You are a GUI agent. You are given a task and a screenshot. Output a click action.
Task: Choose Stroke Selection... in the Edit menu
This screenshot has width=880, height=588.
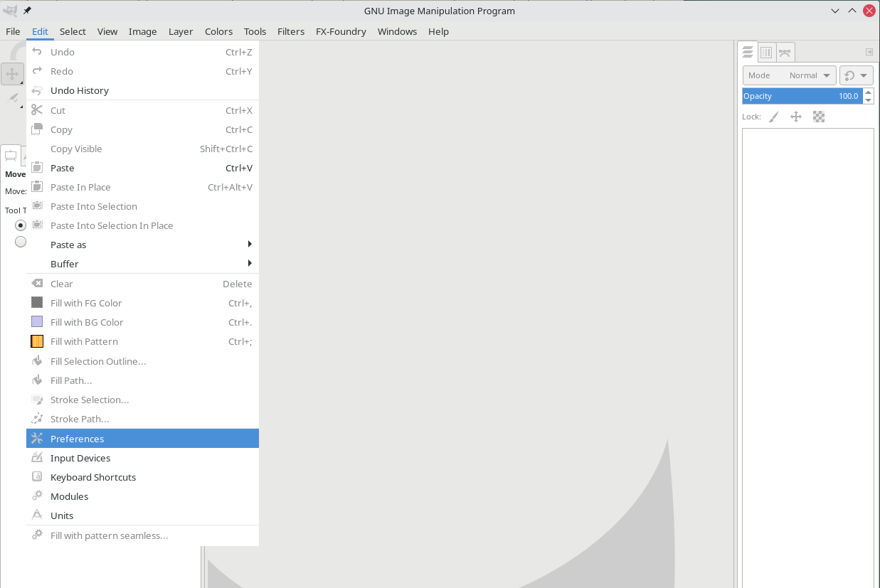click(x=142, y=400)
